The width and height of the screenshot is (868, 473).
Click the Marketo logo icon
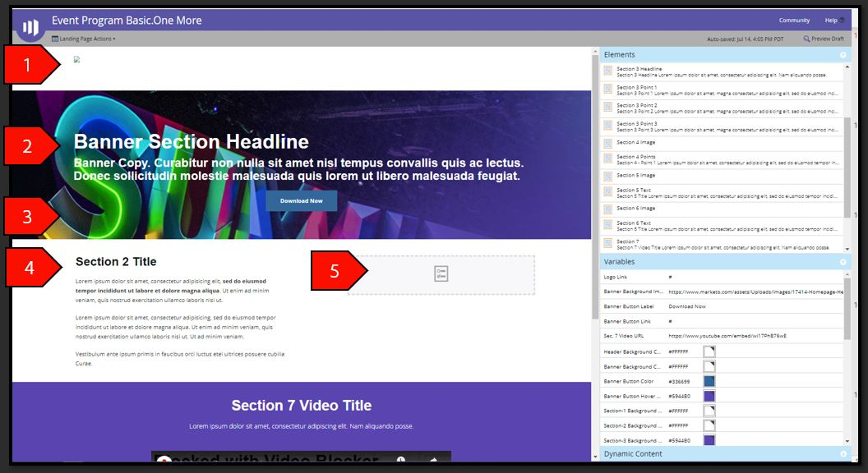(x=31, y=26)
